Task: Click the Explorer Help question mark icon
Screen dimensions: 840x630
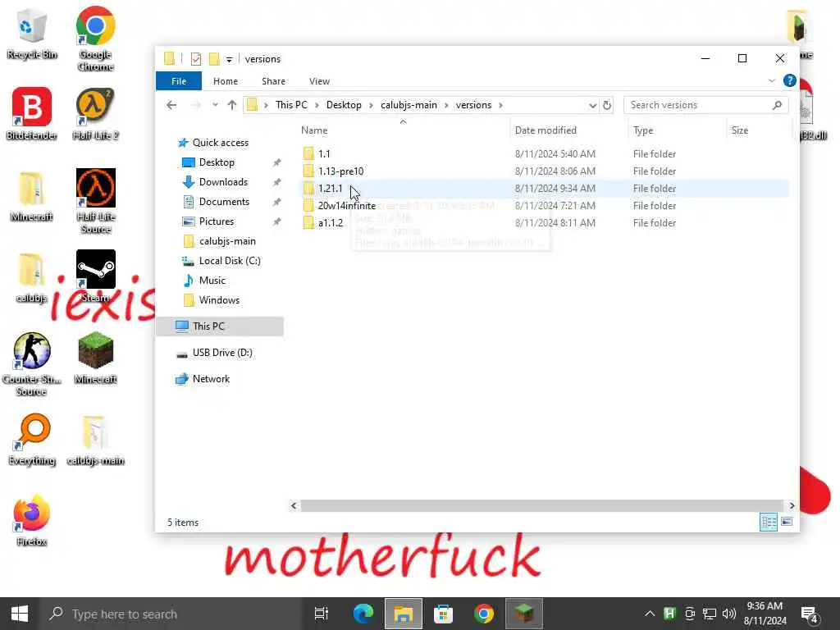Action: [x=790, y=81]
